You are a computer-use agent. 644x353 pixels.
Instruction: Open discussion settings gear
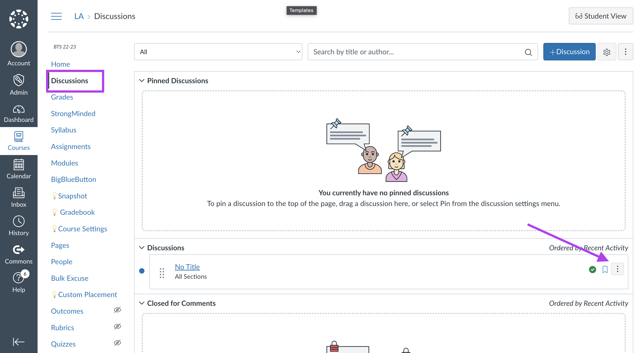click(606, 52)
